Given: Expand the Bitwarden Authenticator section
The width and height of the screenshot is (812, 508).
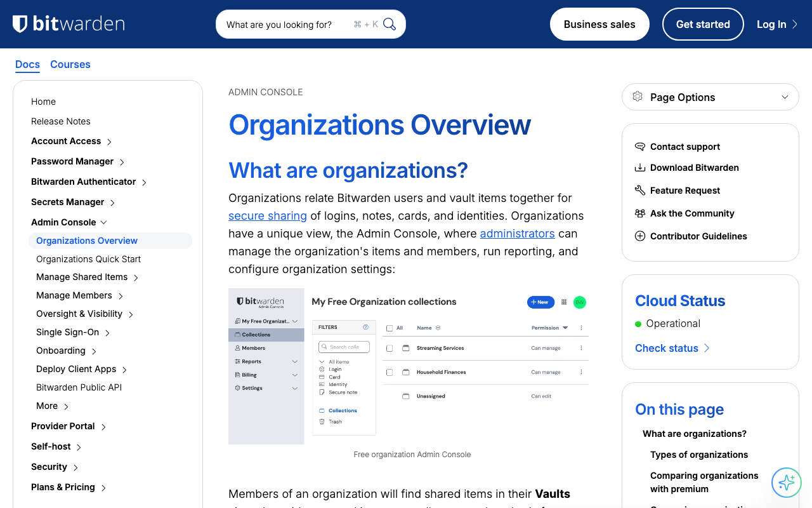Looking at the screenshot, I should [x=144, y=182].
